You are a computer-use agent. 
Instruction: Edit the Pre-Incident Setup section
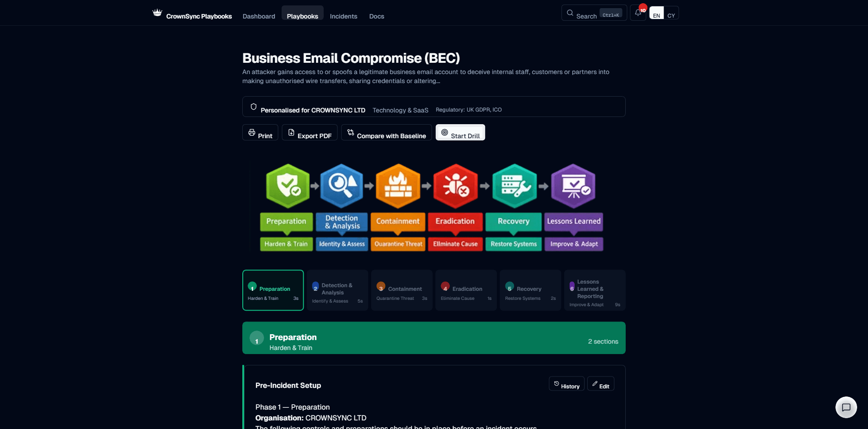coord(601,383)
